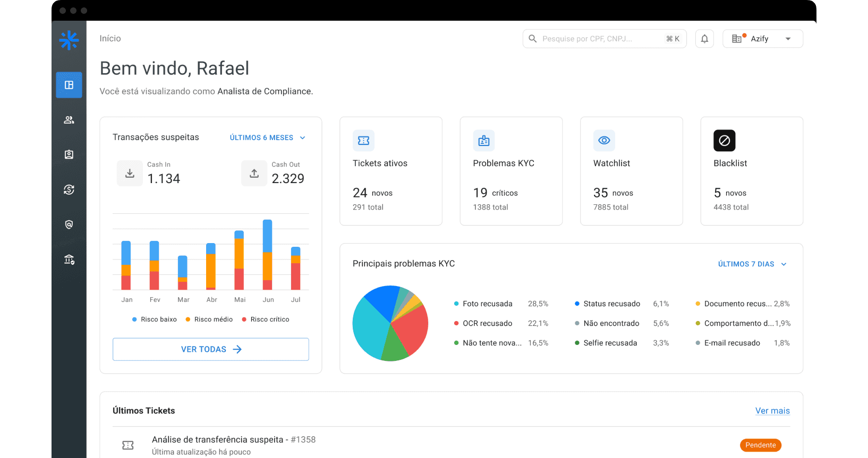
Task: Expand the ÚLTIMOS 7 DIAS period dropdown
Action: click(x=752, y=264)
